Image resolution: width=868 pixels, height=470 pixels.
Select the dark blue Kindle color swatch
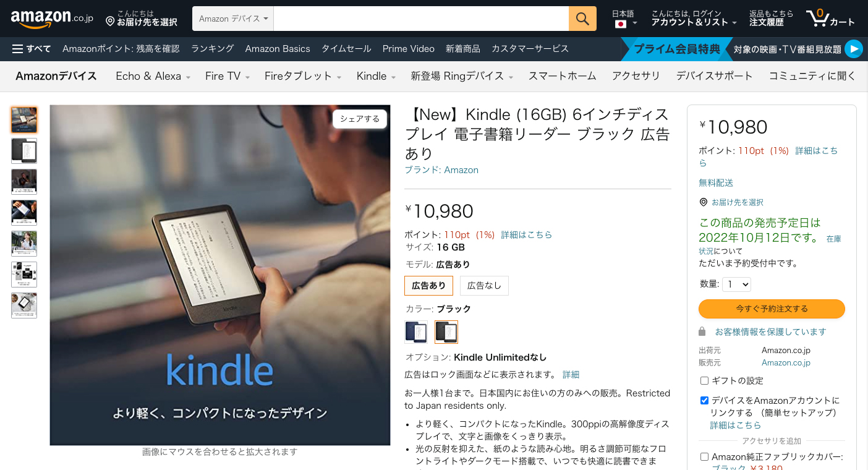tap(416, 332)
